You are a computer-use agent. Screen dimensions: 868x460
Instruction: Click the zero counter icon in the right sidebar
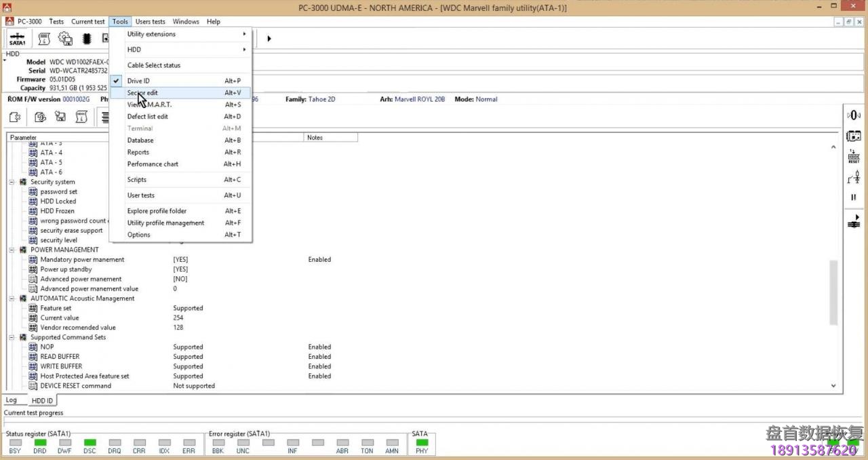(x=854, y=115)
